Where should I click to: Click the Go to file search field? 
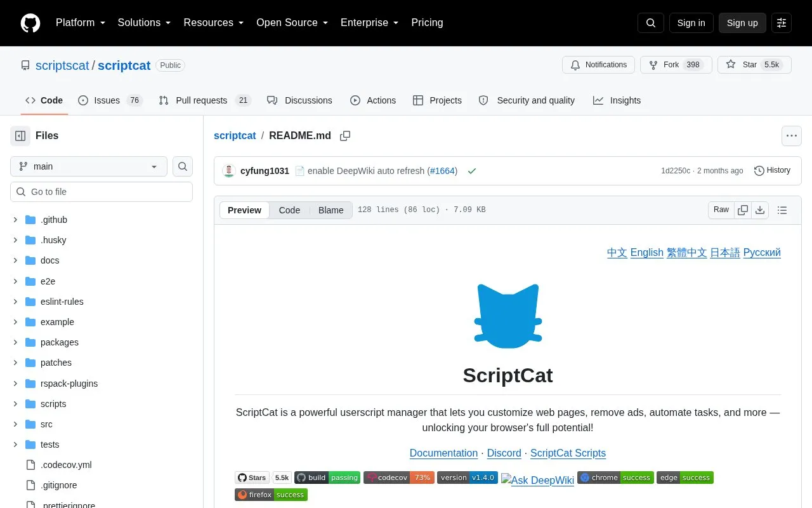coord(101,192)
